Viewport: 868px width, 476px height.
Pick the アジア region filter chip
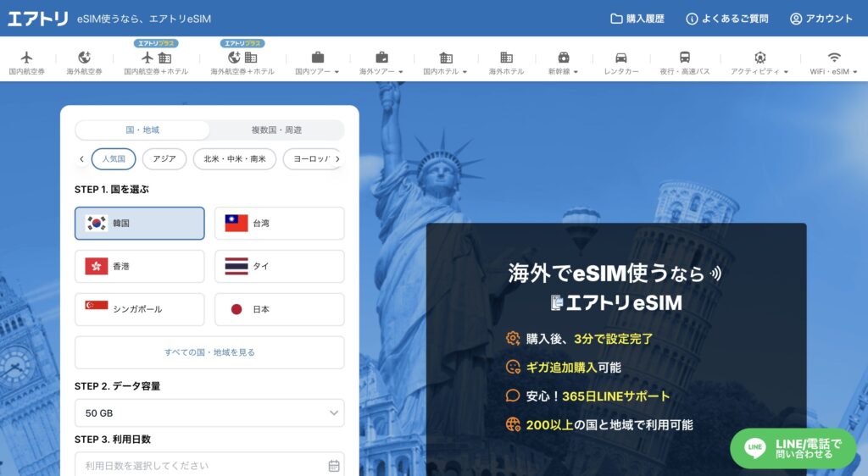164,158
